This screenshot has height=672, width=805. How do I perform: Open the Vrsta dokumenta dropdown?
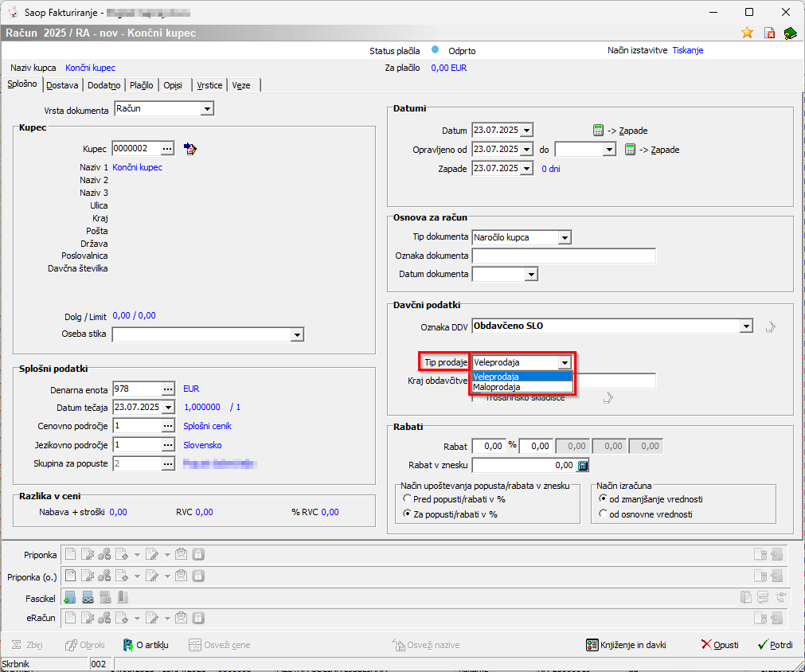[x=207, y=109]
